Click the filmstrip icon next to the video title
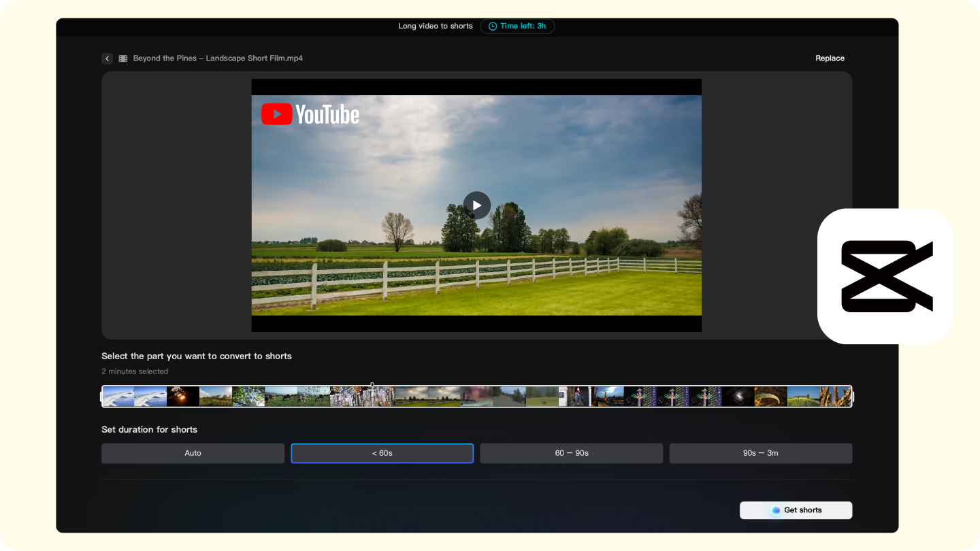 [123, 59]
